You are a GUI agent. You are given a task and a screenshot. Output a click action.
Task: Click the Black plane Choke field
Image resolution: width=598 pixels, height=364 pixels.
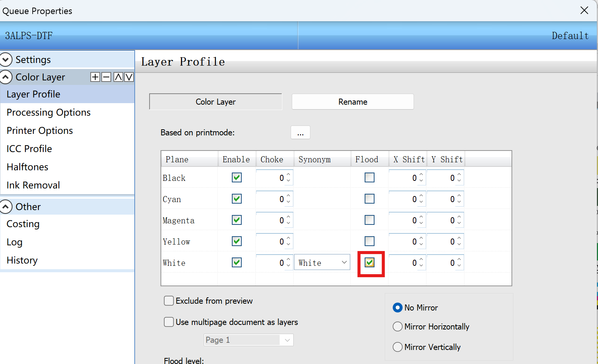(x=274, y=177)
